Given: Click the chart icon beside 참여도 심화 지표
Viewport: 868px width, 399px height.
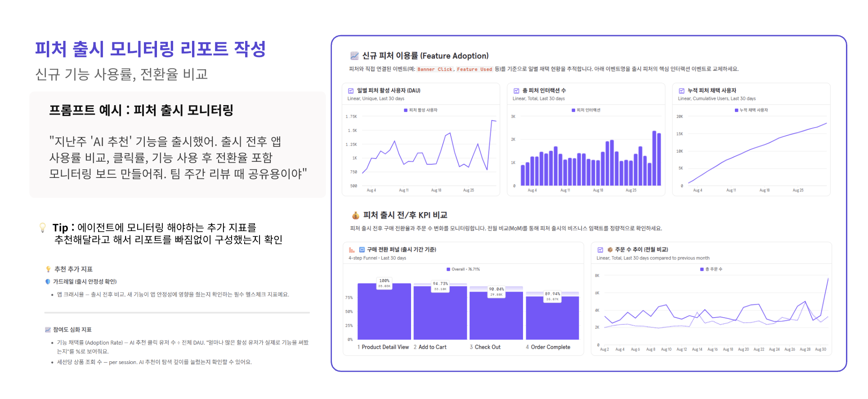Looking at the screenshot, I should tap(48, 330).
